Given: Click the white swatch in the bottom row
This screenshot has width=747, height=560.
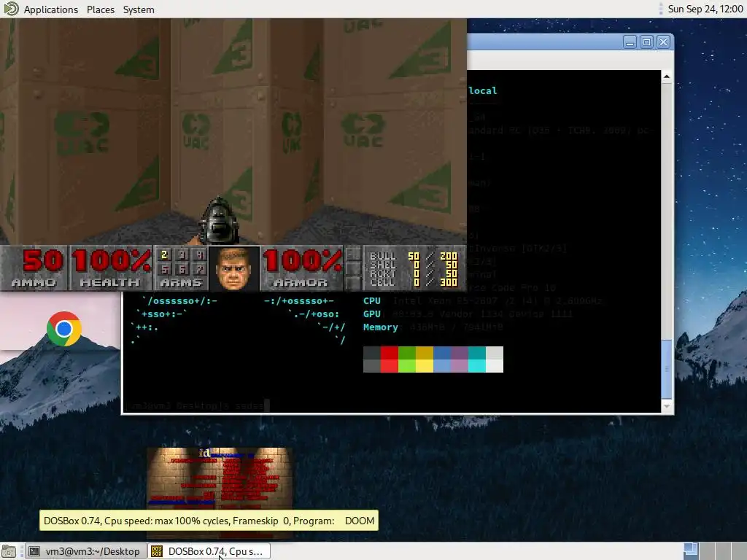Looking at the screenshot, I should [495, 366].
